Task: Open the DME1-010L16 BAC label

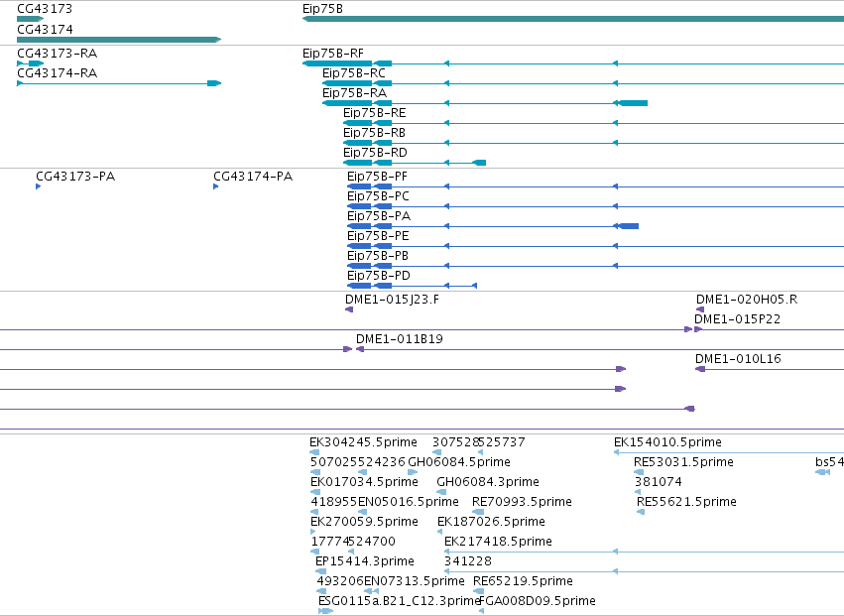Action: [738, 359]
